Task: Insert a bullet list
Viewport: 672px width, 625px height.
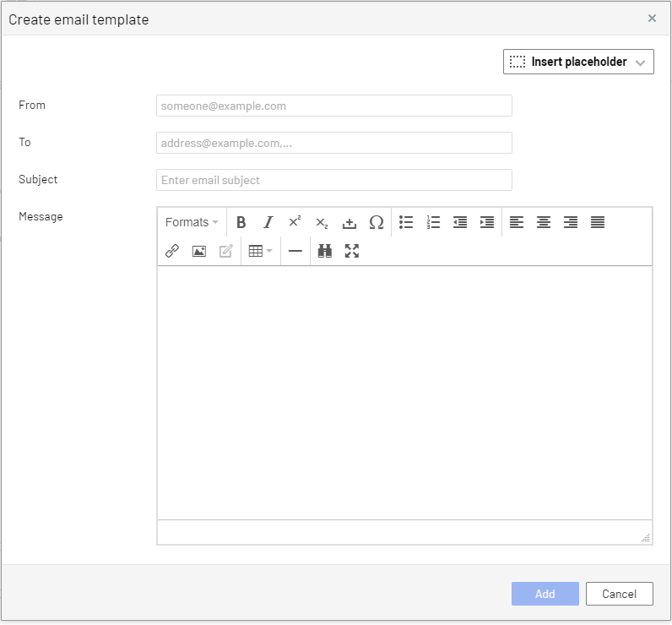Action: click(406, 222)
